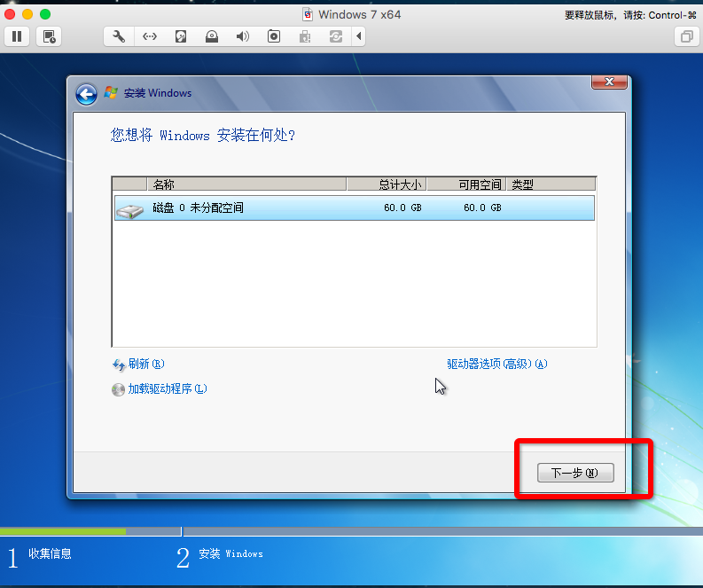
Task: Click the green setup progress bar
Action: 63,531
